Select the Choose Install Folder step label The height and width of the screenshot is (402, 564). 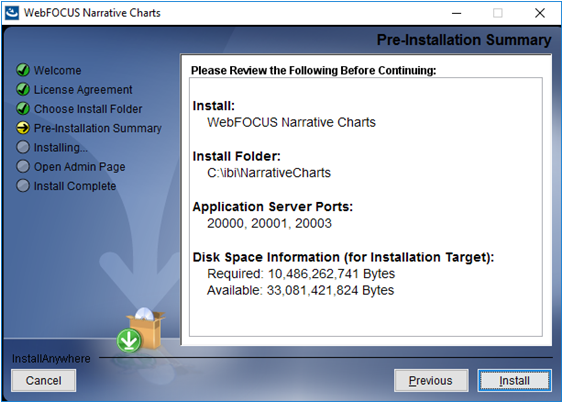[88, 109]
